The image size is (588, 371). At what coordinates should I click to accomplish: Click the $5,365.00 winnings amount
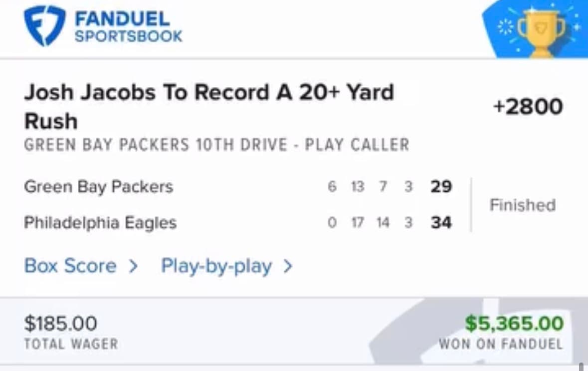[515, 324]
